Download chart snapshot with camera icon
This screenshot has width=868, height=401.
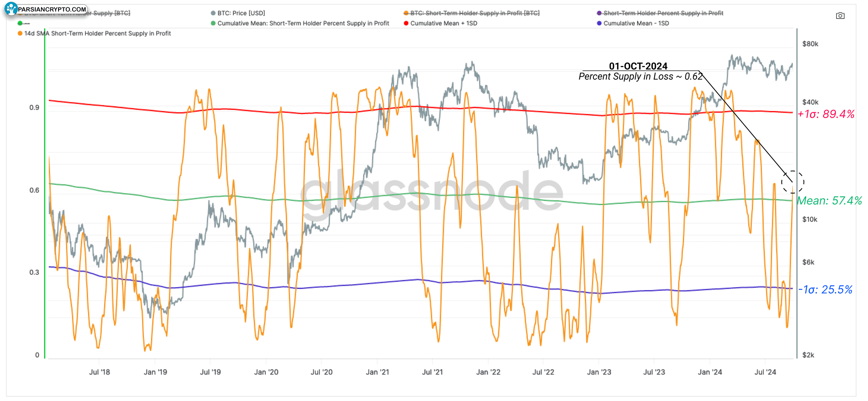(840, 16)
